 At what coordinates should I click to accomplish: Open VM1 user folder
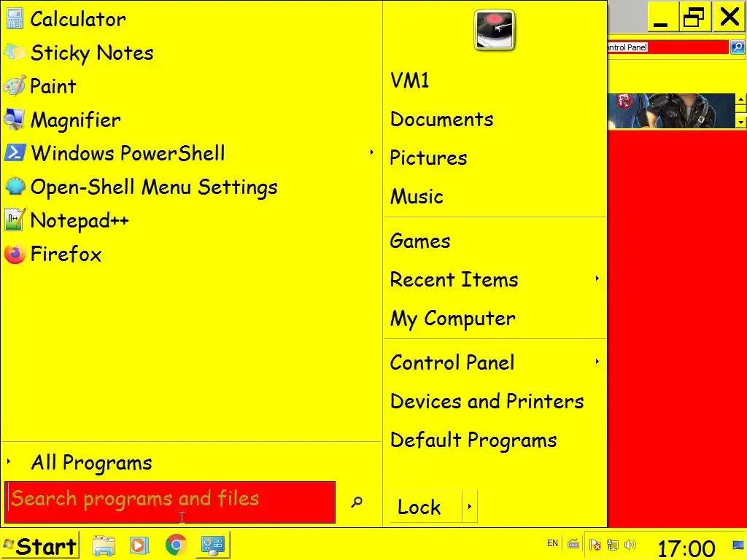[x=495, y=80]
